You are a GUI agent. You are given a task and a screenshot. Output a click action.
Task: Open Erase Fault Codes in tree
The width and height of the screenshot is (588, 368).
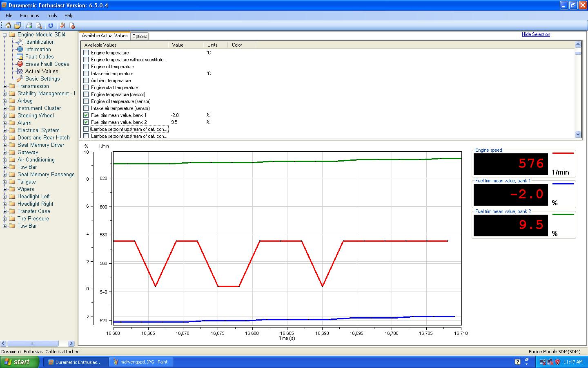(x=47, y=64)
